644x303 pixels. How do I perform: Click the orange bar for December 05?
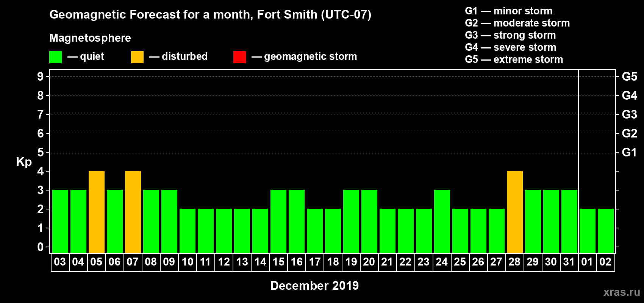(x=97, y=212)
